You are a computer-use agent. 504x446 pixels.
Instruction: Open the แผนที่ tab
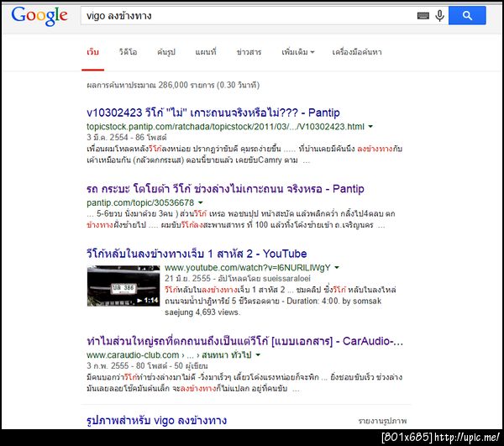206,52
